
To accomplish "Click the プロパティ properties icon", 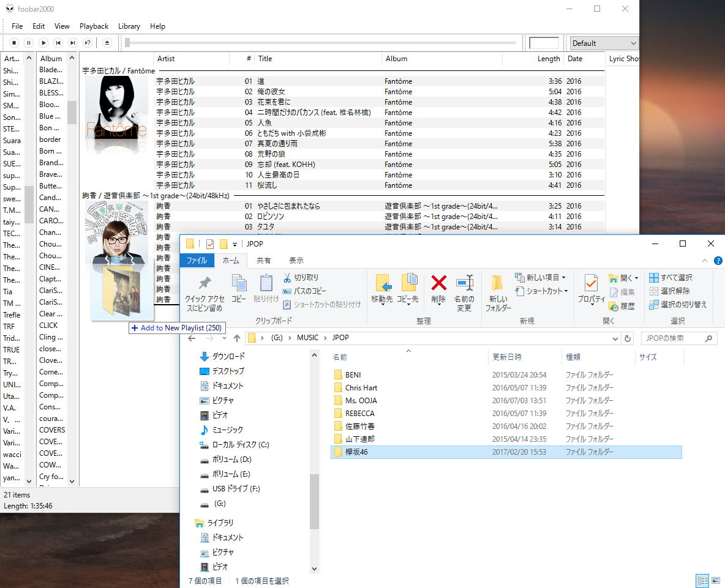I will [x=591, y=283].
